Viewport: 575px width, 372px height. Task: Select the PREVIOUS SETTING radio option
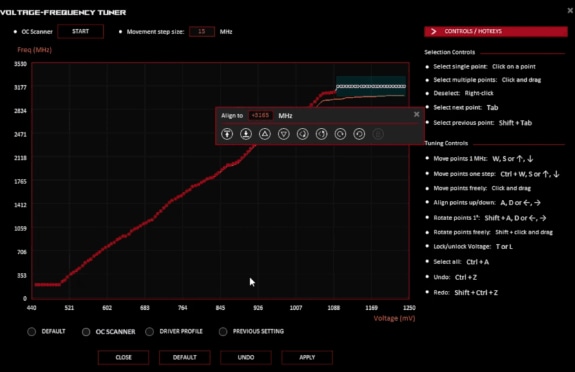[x=223, y=332]
